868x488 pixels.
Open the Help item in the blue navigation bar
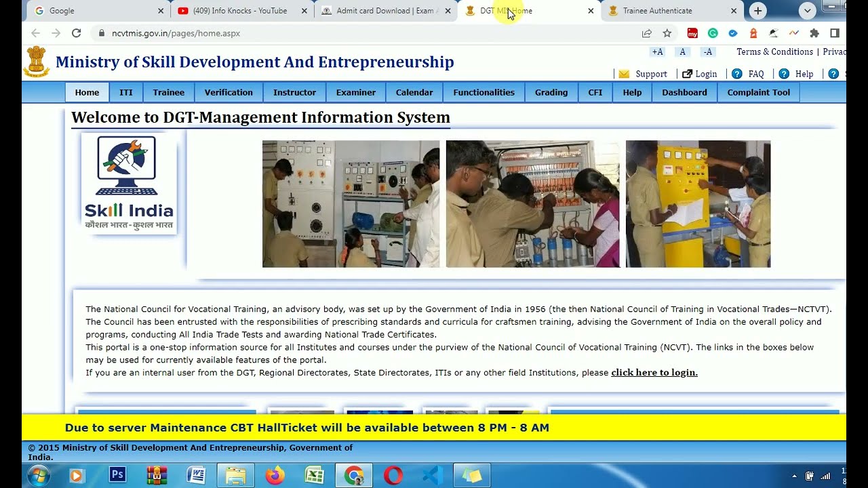click(632, 92)
